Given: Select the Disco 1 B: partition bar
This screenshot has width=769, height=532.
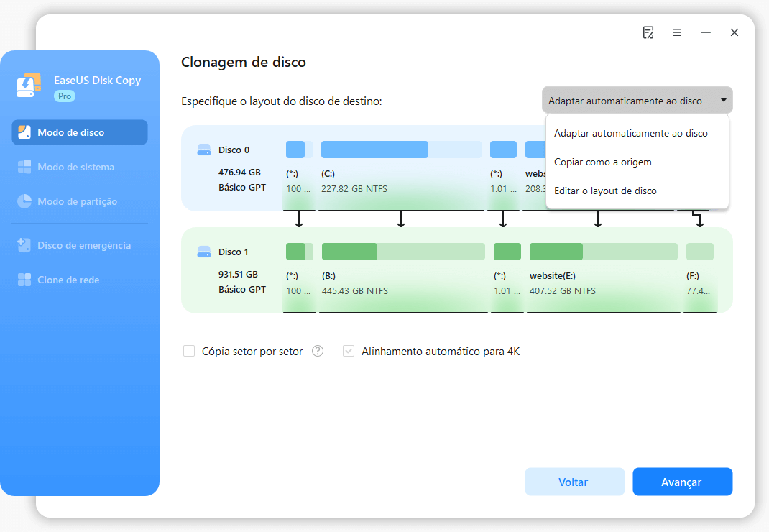Looking at the screenshot, I should point(402,252).
